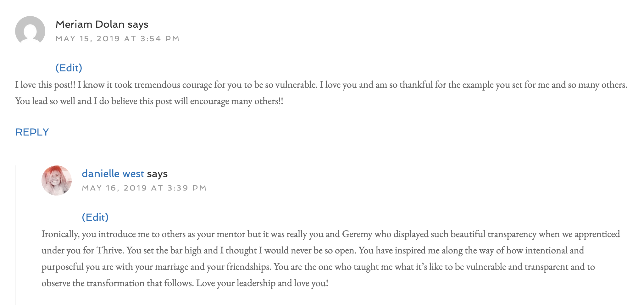Click the closing line "Love your leadership and love you!"
Image resolution: width=644 pixels, height=305 pixels.
(262, 283)
